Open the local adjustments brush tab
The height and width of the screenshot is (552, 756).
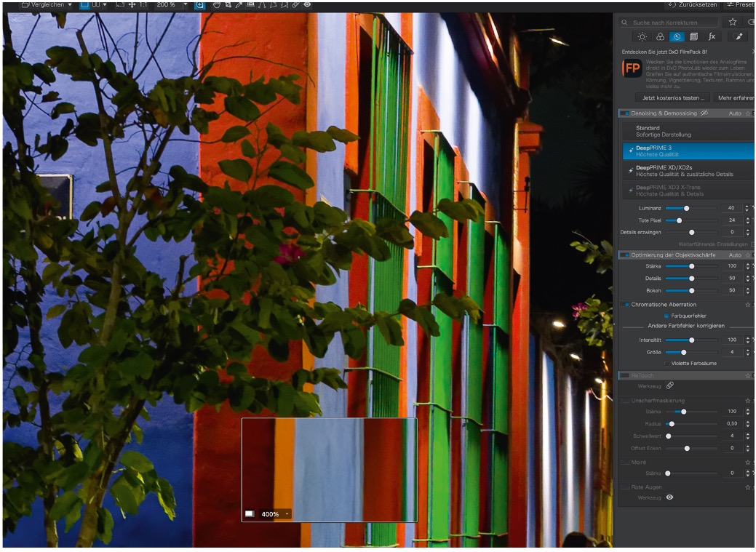(738, 36)
